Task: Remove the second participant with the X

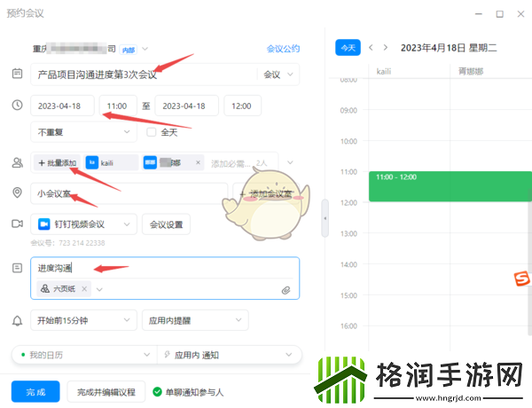Action: [x=198, y=162]
